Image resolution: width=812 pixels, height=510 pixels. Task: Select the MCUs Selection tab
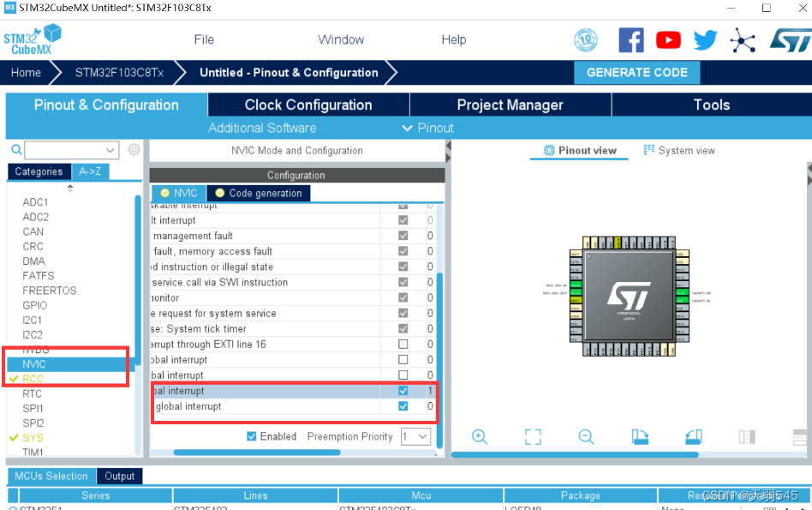pyautogui.click(x=51, y=476)
